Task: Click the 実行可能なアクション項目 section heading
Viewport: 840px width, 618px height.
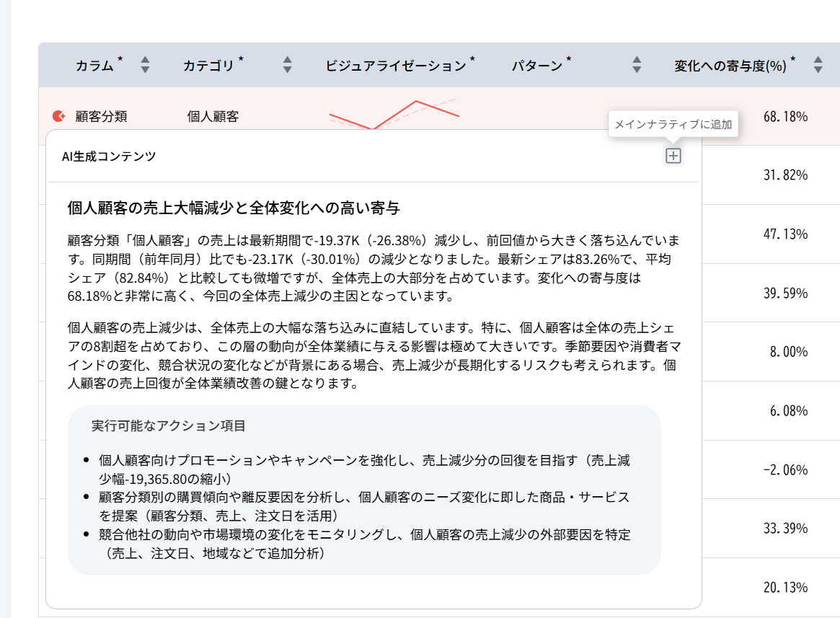Action: (169, 425)
